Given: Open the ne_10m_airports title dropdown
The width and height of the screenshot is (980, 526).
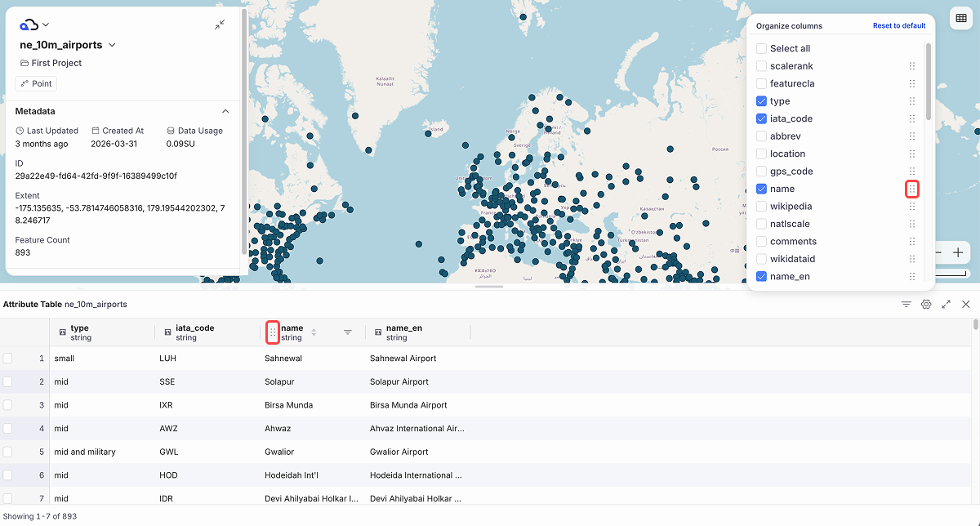Looking at the screenshot, I should tap(112, 45).
